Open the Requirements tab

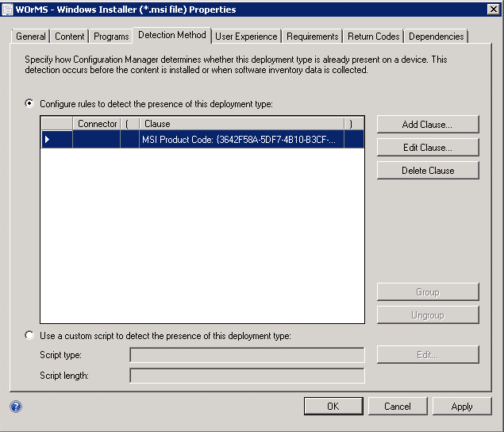click(x=313, y=37)
